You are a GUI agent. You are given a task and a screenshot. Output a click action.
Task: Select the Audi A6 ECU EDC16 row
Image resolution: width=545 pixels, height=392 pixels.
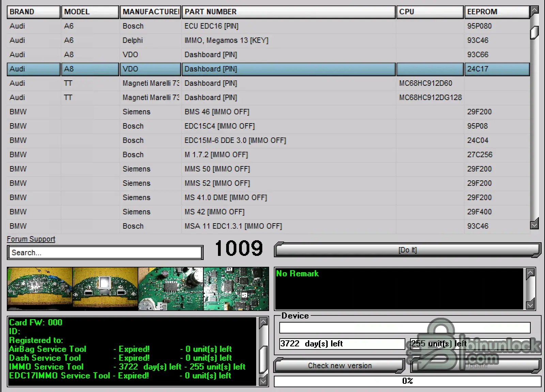click(x=238, y=26)
